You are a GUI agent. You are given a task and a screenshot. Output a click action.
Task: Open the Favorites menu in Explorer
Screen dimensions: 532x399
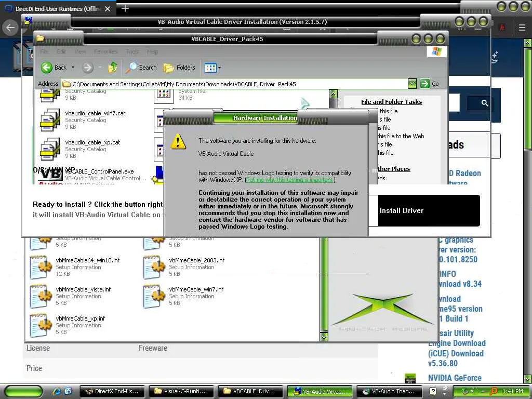[105, 51]
